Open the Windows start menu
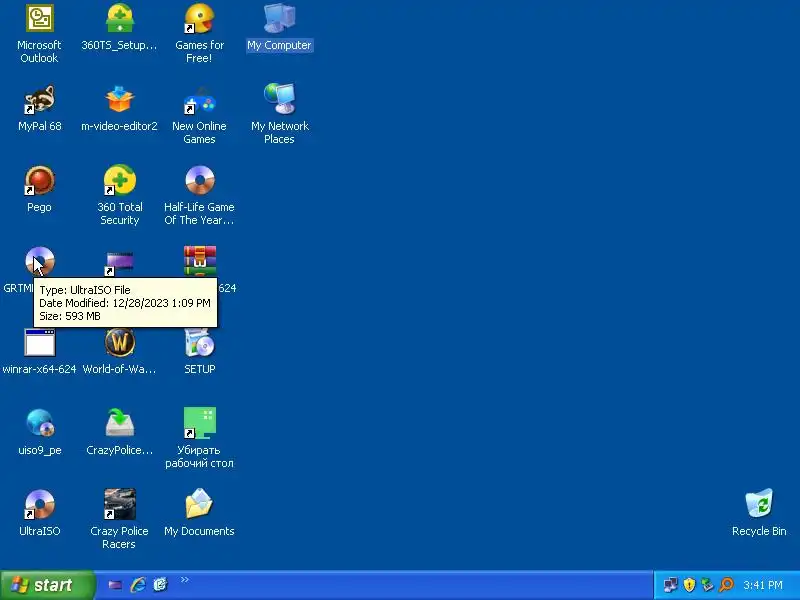The height and width of the screenshot is (600, 800). [47, 585]
